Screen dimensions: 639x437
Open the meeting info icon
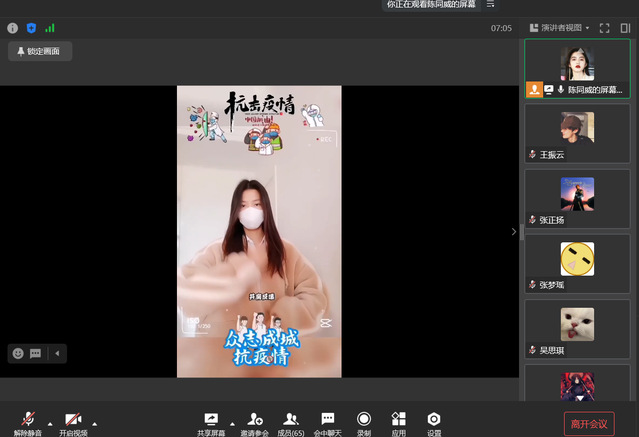pos(12,28)
